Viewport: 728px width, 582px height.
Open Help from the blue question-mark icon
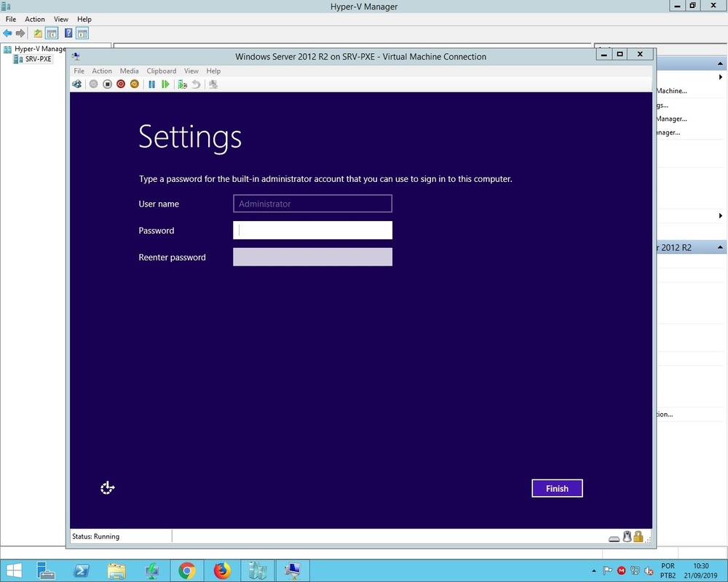tap(68, 33)
